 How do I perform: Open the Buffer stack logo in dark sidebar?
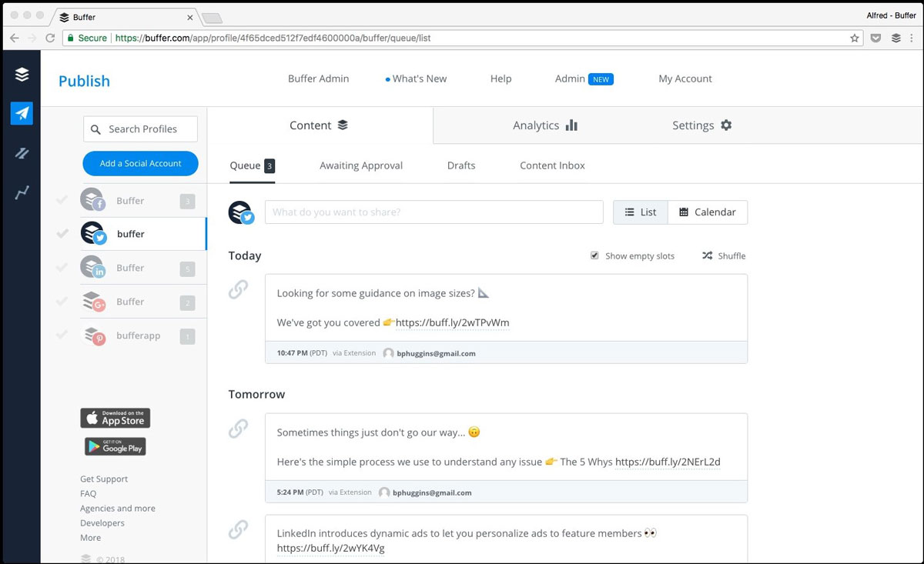pos(22,75)
